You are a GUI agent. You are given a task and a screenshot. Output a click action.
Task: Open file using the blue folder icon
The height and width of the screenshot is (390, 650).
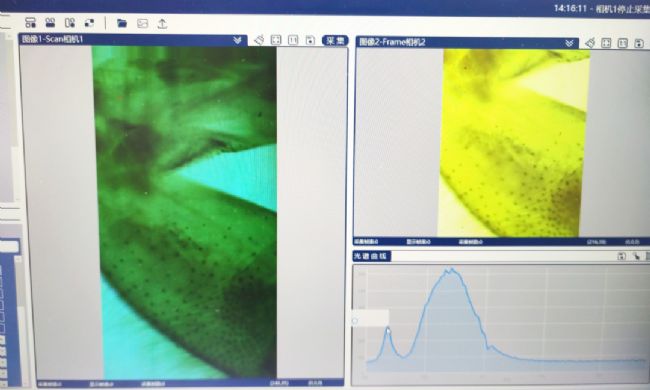click(x=122, y=23)
